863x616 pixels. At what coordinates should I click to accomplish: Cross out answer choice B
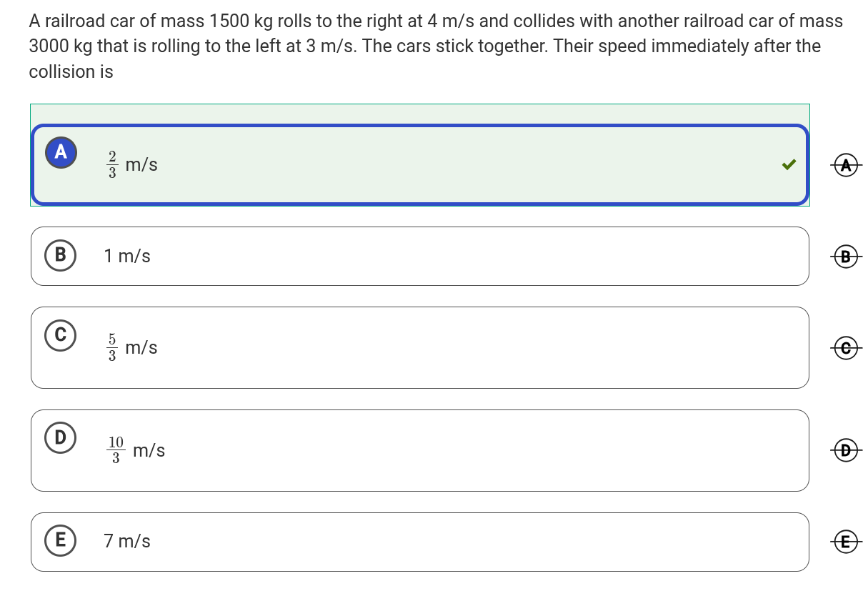pyautogui.click(x=847, y=256)
